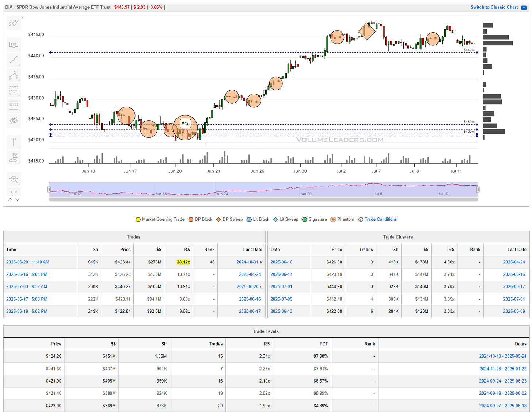Screen dimensions: 532x414
Task: Open cluster date 2025-06-16
Action: tap(281, 262)
